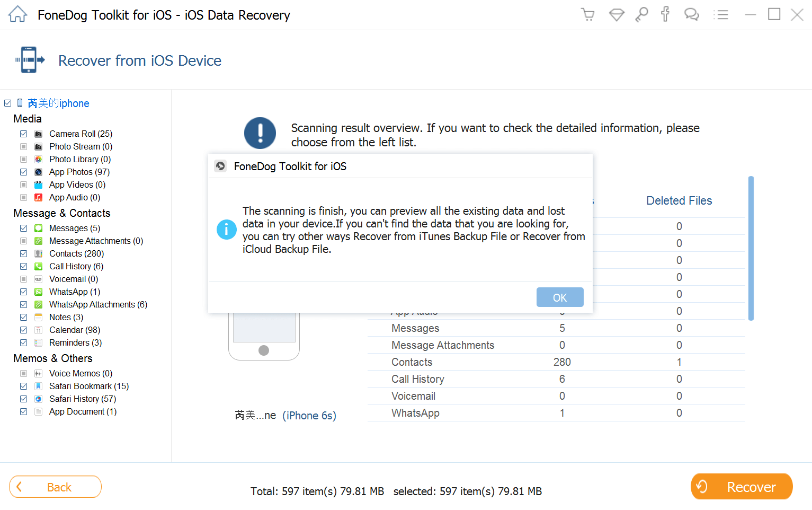This screenshot has width=812, height=510.
Task: Toggle the Photo Stream checkbox
Action: point(23,147)
